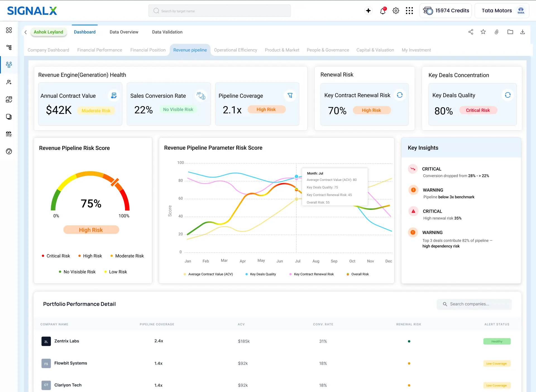Open the apps grid menu

[x=409, y=11]
